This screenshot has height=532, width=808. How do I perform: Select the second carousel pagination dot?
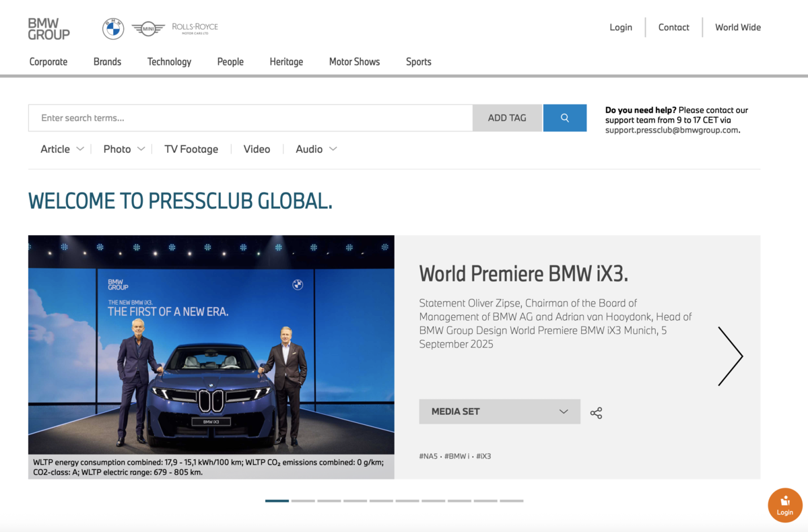point(302,501)
